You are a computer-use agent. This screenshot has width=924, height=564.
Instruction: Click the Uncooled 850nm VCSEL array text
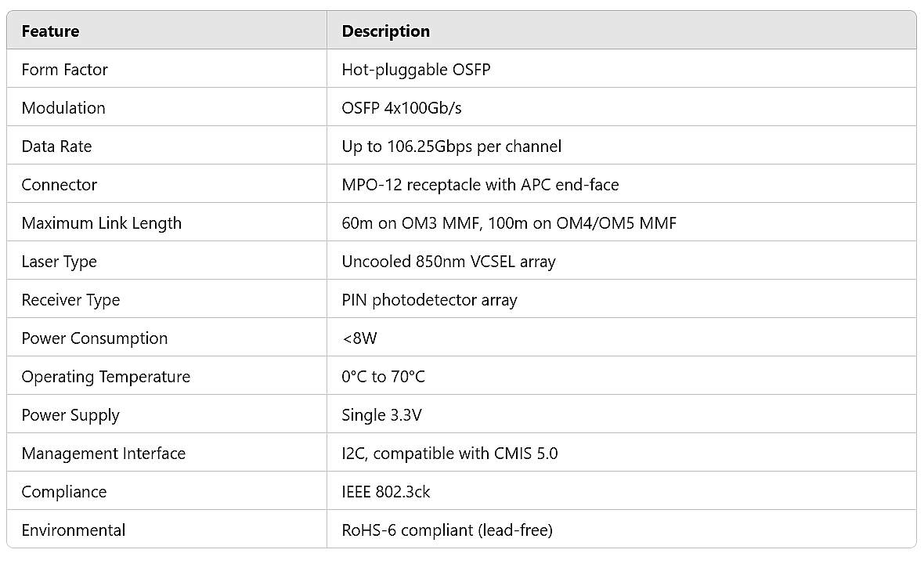coord(449,262)
